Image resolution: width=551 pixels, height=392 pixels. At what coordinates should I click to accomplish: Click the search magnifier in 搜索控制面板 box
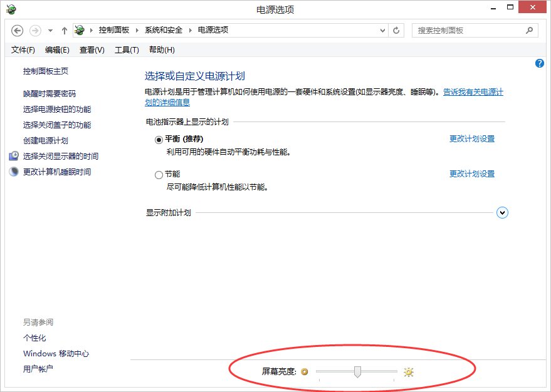530,30
